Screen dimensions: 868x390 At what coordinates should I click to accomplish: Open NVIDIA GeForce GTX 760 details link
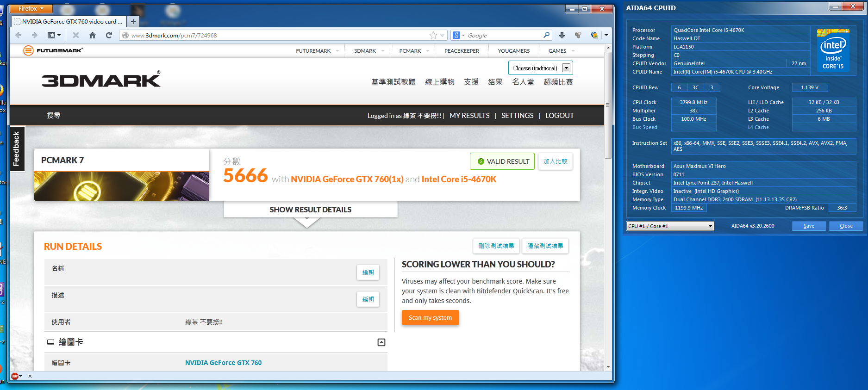pos(223,363)
